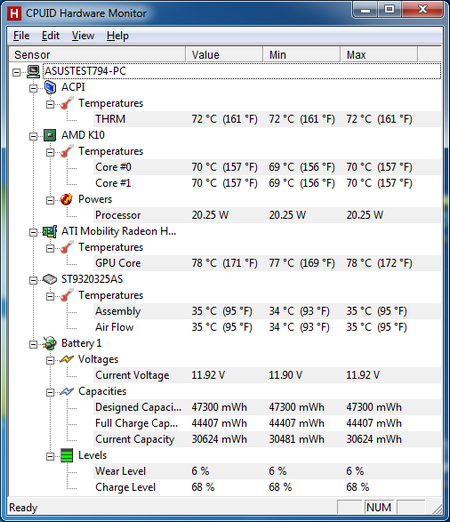Collapse the ACPI node
The width and height of the screenshot is (450, 522).
coord(33,88)
